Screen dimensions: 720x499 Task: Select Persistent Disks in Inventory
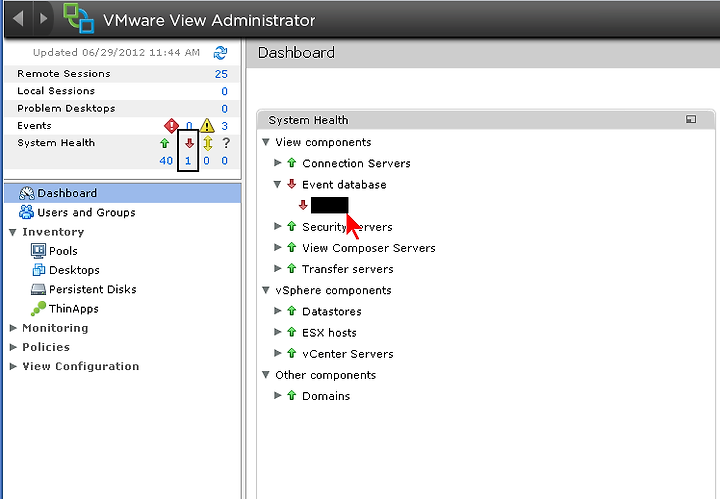point(93,289)
